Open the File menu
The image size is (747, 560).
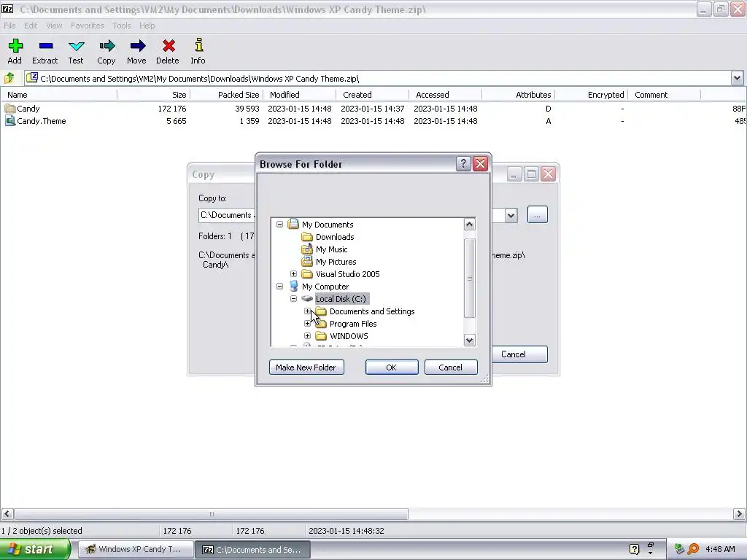(x=9, y=26)
